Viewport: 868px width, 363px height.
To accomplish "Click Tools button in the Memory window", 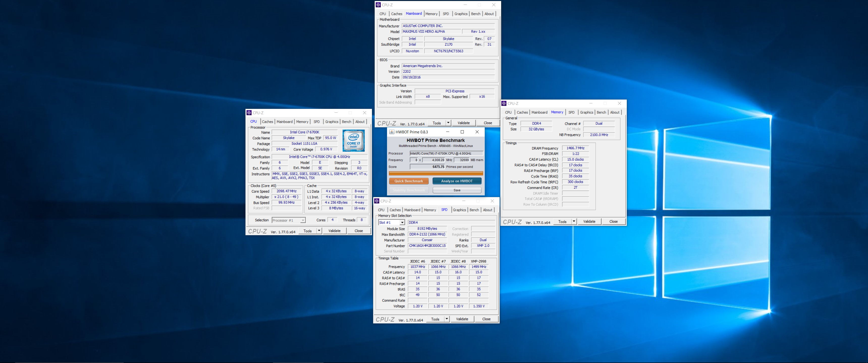I will [x=562, y=221].
